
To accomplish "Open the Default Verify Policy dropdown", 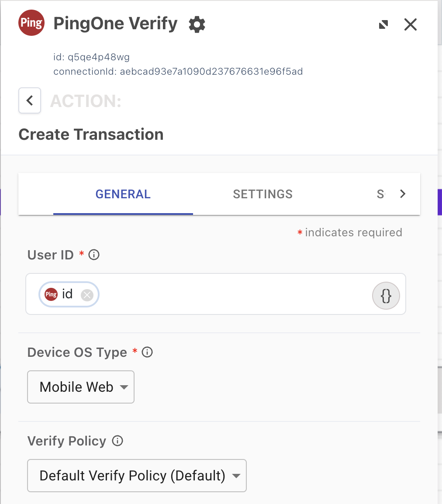I will [137, 476].
